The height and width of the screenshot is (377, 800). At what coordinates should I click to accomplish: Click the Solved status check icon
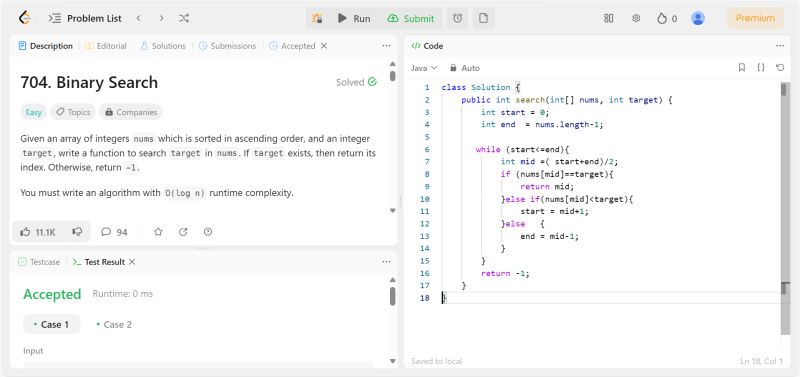(372, 82)
